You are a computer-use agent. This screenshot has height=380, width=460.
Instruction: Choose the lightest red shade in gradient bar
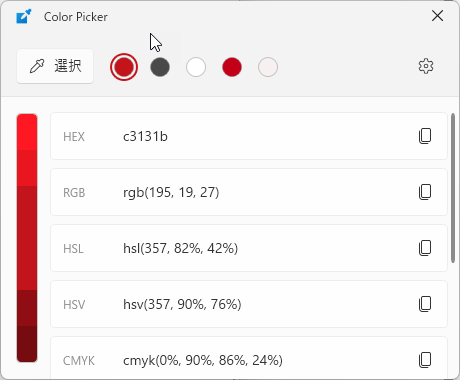[x=27, y=132]
